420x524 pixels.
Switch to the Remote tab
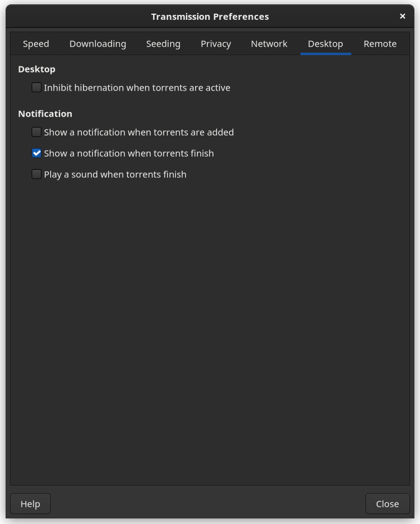(380, 43)
